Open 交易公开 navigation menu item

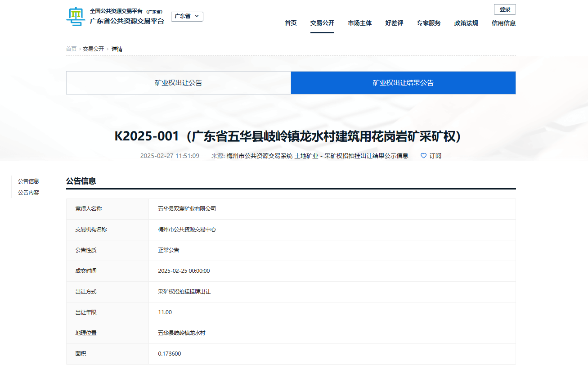point(322,23)
